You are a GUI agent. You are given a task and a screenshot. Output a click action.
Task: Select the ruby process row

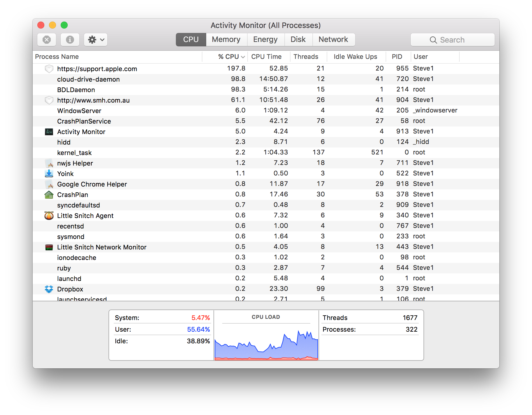coord(266,268)
